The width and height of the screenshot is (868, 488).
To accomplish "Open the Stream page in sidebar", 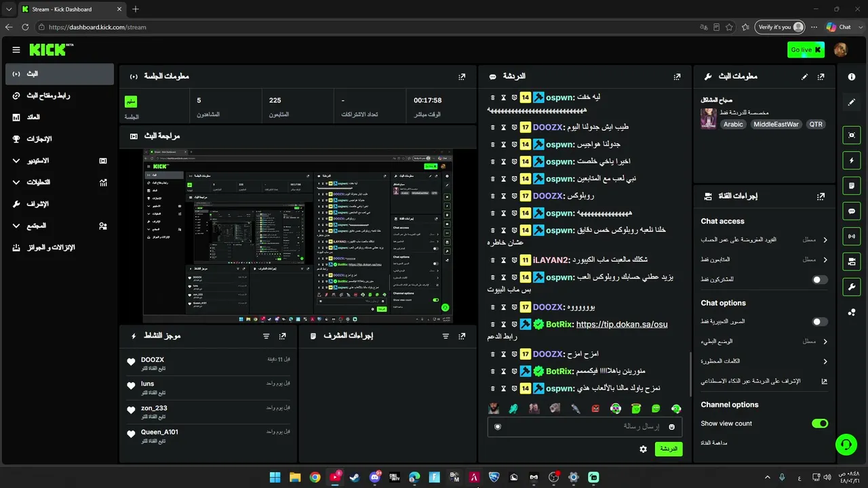I will pos(60,74).
